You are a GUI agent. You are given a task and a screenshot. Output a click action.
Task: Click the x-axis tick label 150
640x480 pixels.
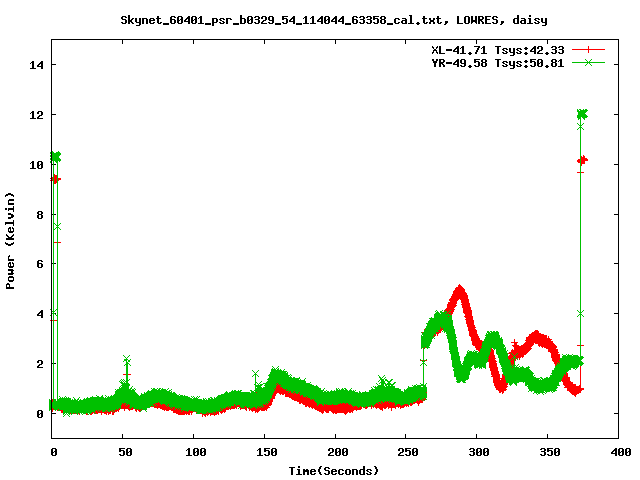tap(267, 452)
